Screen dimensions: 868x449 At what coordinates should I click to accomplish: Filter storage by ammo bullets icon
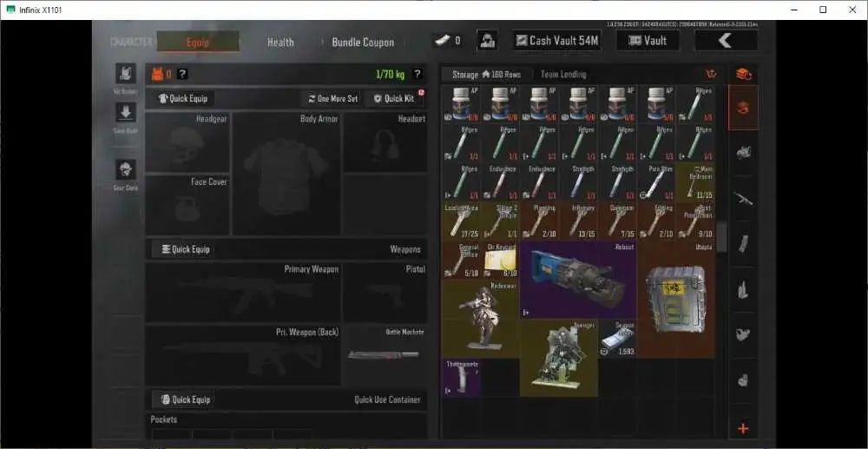743,289
